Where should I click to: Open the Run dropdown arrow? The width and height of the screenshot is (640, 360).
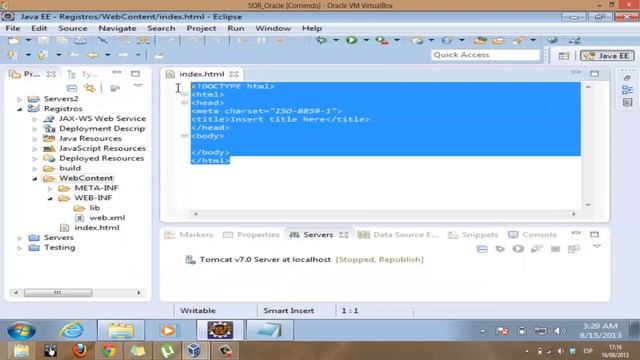pos(366,40)
